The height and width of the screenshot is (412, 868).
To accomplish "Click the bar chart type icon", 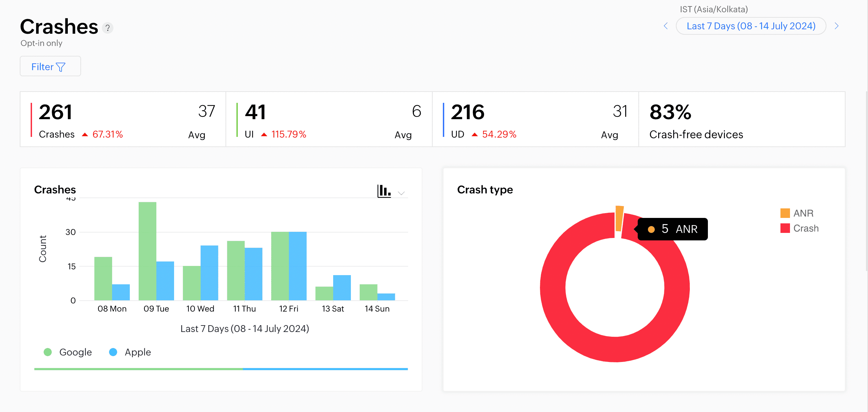I will (x=384, y=191).
